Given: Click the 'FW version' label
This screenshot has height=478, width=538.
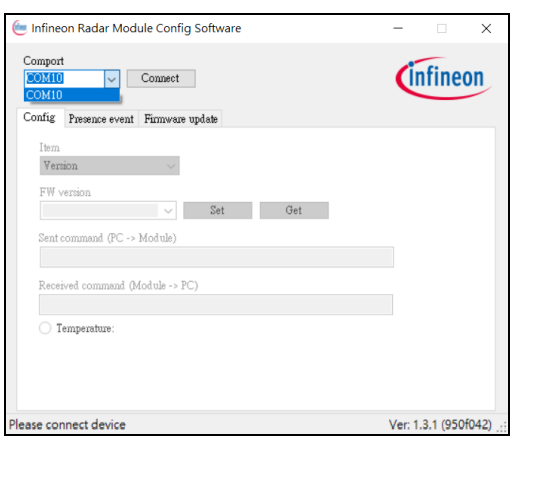Looking at the screenshot, I should point(65,192).
